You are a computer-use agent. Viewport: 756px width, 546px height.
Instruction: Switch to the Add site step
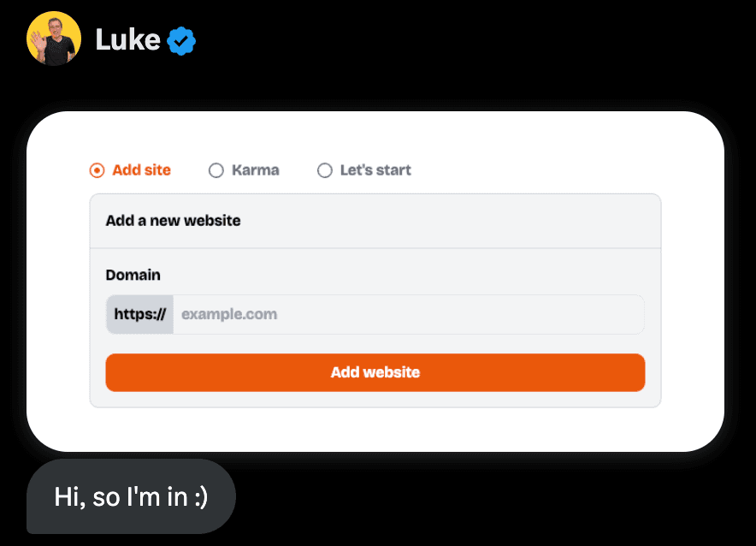pyautogui.click(x=130, y=170)
